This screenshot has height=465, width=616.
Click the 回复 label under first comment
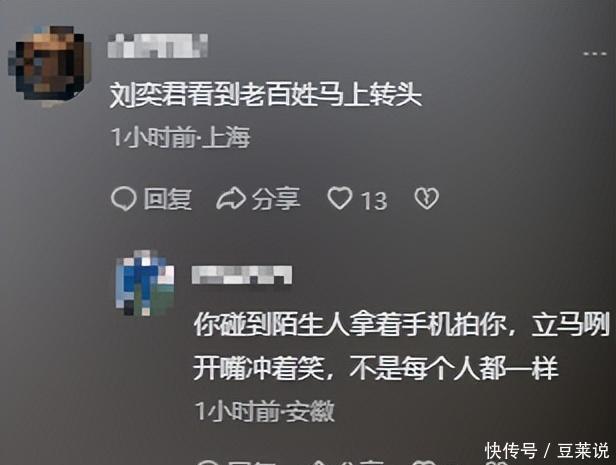(x=167, y=198)
